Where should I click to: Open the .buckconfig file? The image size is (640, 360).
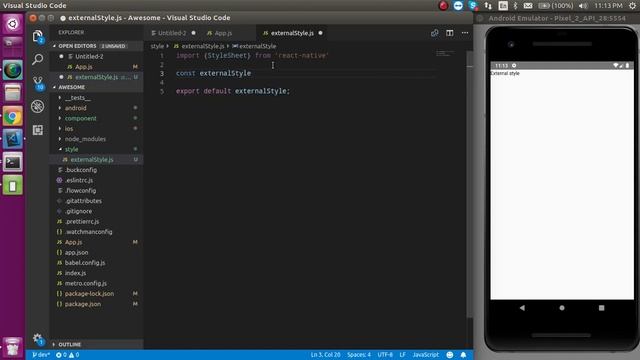click(96, 170)
